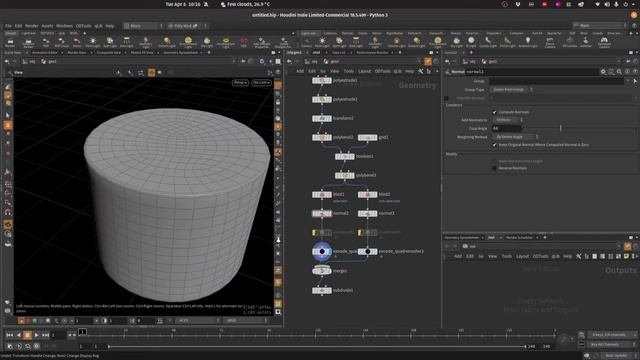Click the grid1 node

pos(367,138)
